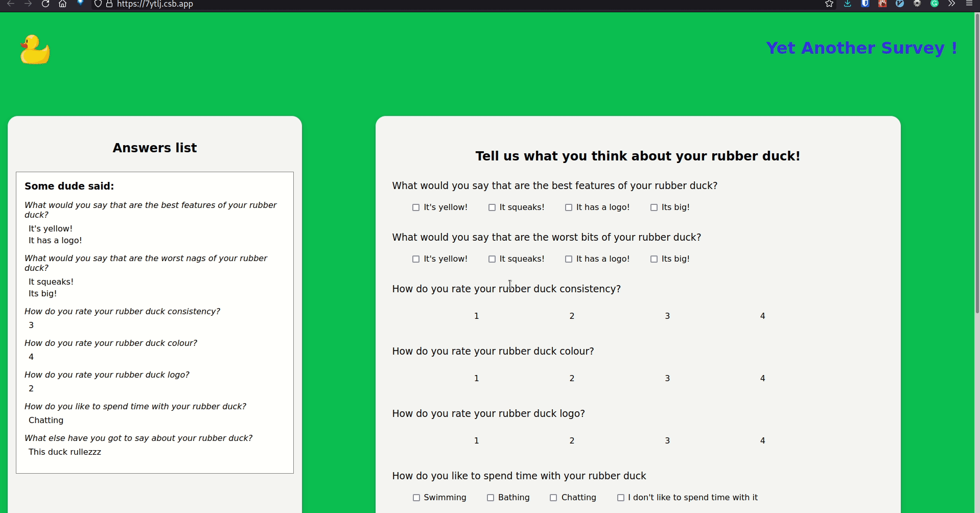Rate duck consistency as 3
Screen dimensions: 980x513
[667, 316]
